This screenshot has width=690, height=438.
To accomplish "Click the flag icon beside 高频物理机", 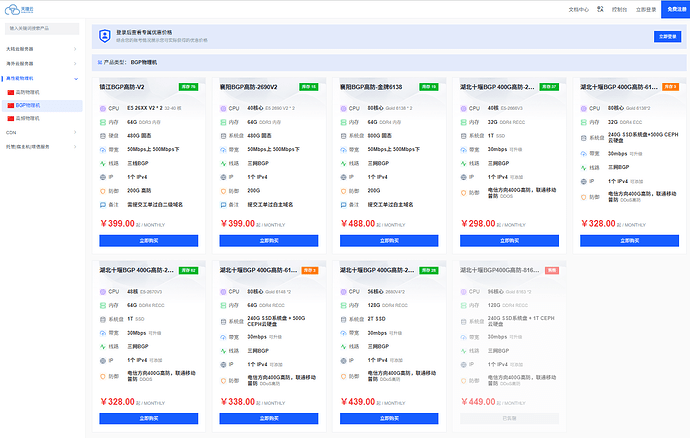I will tap(11, 118).
